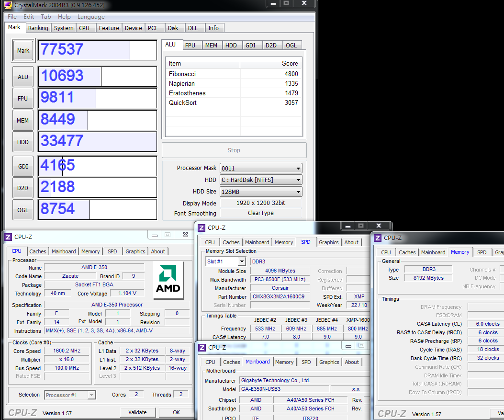Open the Processor Mask dropdown
The image size is (504, 420).
(261, 168)
